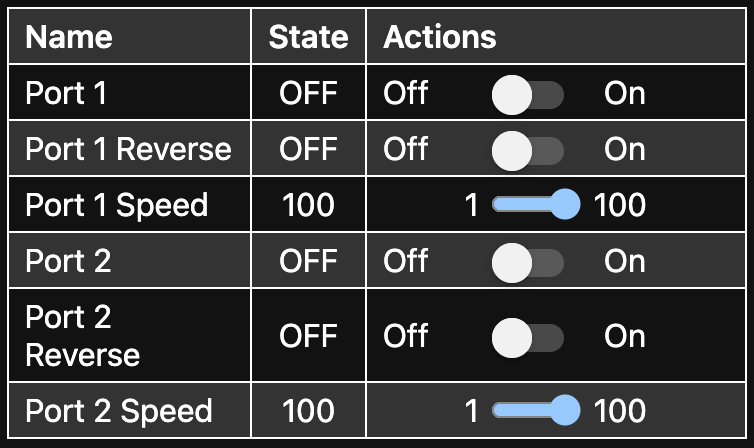Click On label in Port 1 Reverse row

tap(625, 150)
